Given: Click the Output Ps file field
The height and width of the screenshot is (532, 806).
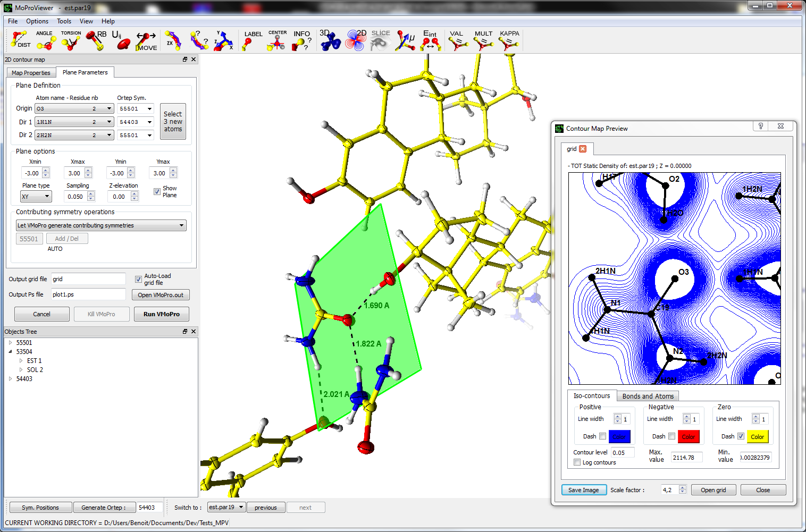Looking at the screenshot, I should click(x=88, y=294).
